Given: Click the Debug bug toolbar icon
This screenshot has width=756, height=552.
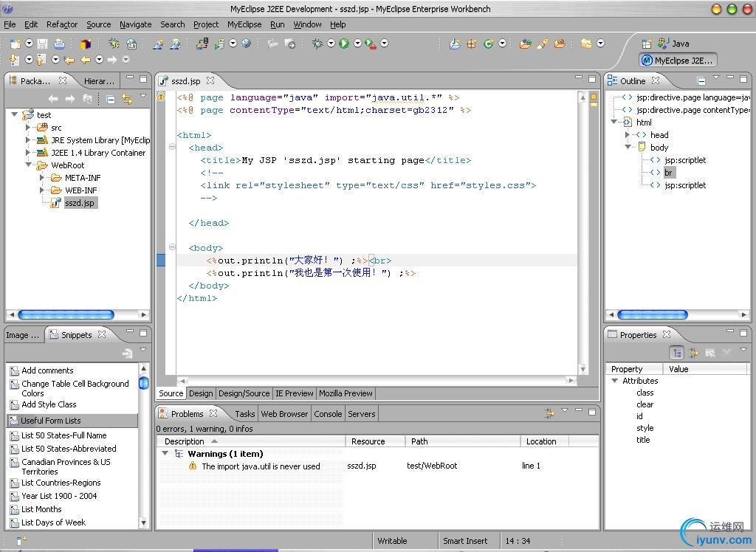Looking at the screenshot, I should click(317, 44).
